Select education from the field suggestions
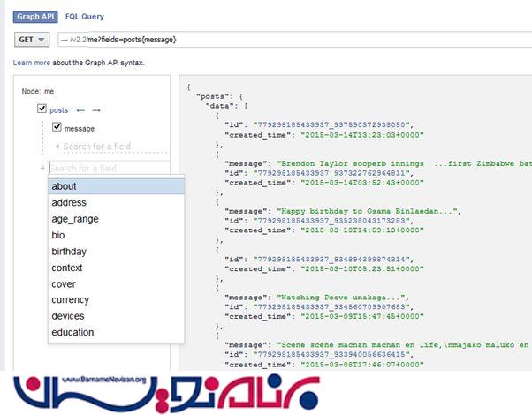Viewport: 532px width, 415px height. click(x=73, y=333)
